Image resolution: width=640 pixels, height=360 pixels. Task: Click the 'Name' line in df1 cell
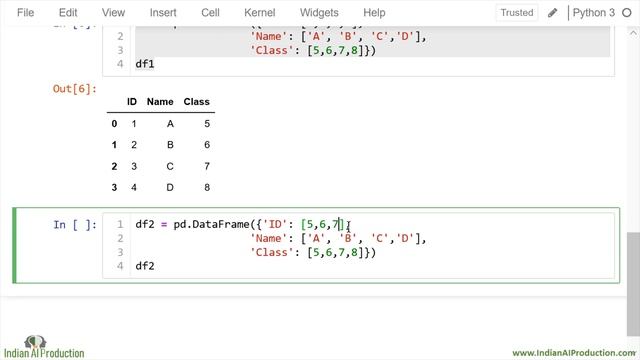[x=338, y=36]
